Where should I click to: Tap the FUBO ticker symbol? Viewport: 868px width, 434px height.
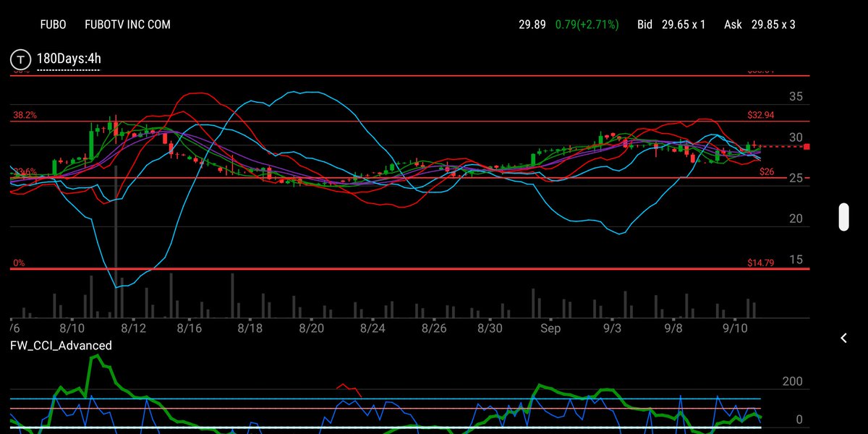click(x=53, y=25)
